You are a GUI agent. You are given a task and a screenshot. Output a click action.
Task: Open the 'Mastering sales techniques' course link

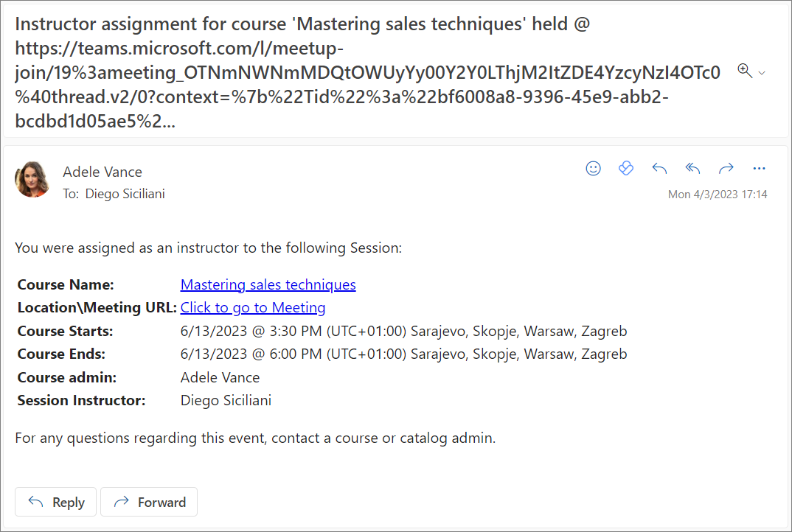268,284
